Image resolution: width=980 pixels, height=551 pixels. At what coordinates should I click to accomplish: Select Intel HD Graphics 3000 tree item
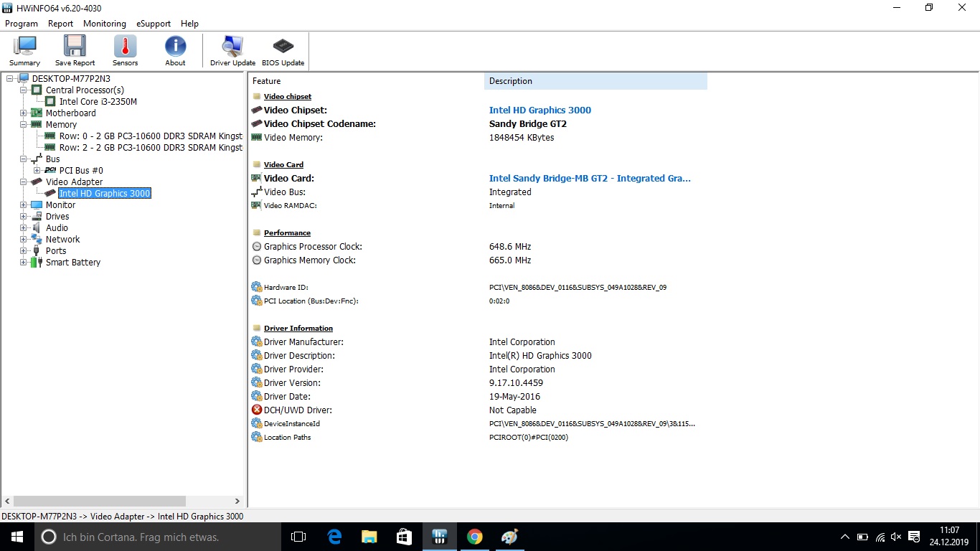105,194
